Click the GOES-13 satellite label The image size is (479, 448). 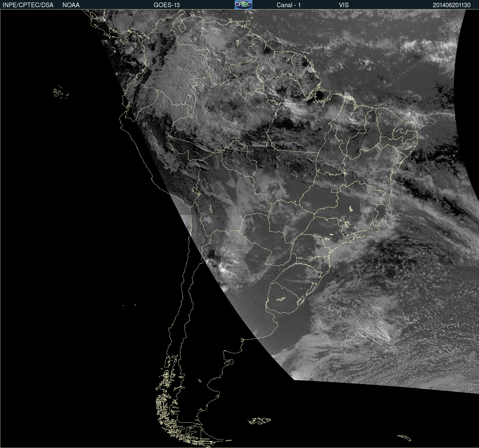click(166, 5)
